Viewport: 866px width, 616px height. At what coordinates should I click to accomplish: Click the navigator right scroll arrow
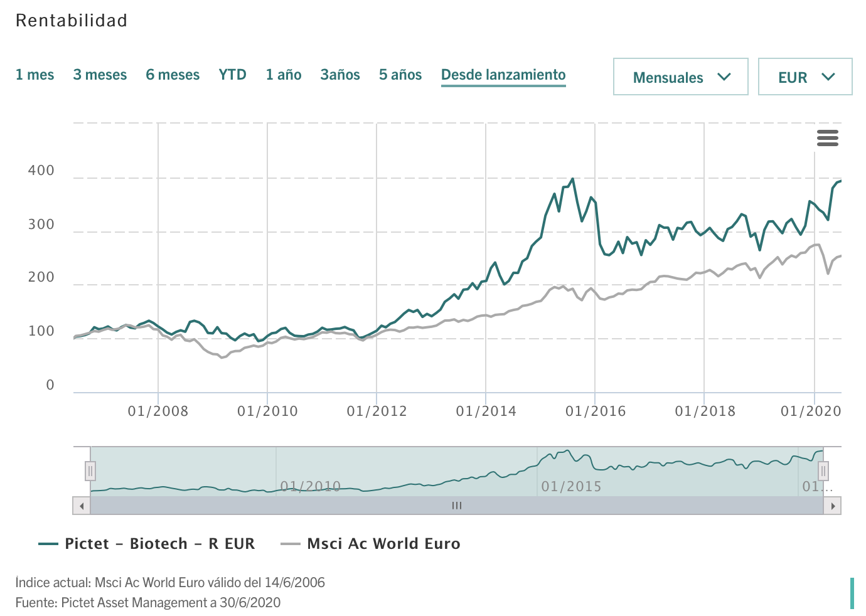[x=833, y=506]
